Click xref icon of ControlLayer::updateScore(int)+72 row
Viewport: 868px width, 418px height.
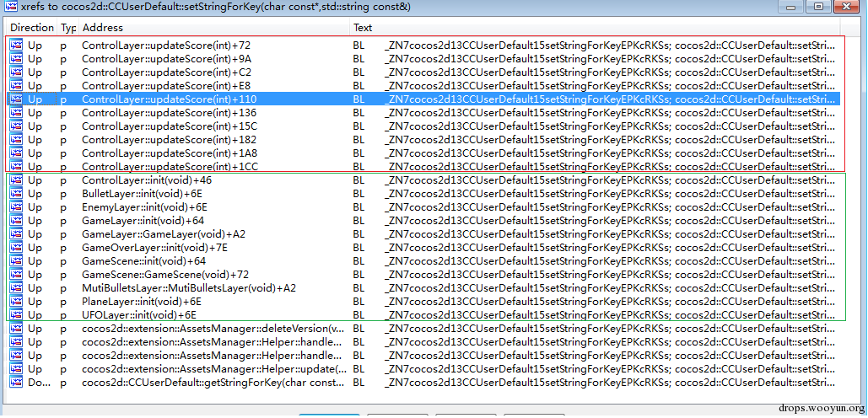pyautogui.click(x=15, y=46)
